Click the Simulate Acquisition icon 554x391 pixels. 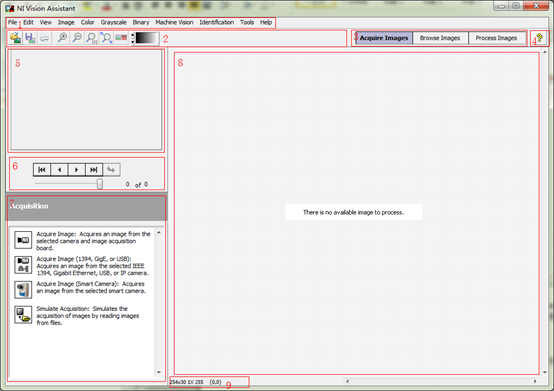click(x=23, y=315)
